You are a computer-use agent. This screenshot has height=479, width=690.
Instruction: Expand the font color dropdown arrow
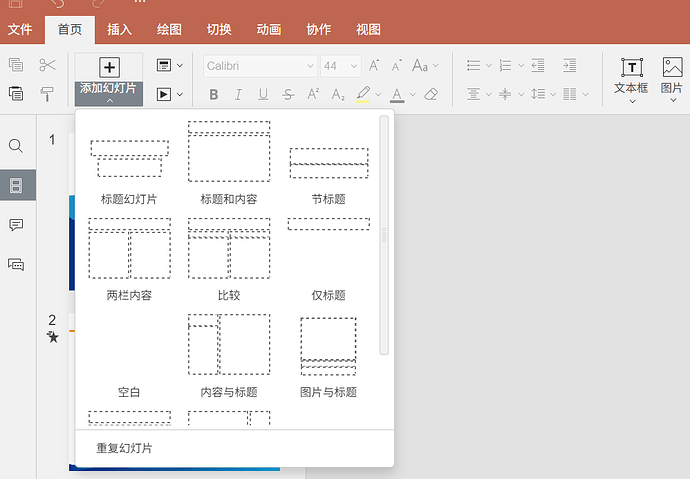pyautogui.click(x=412, y=94)
